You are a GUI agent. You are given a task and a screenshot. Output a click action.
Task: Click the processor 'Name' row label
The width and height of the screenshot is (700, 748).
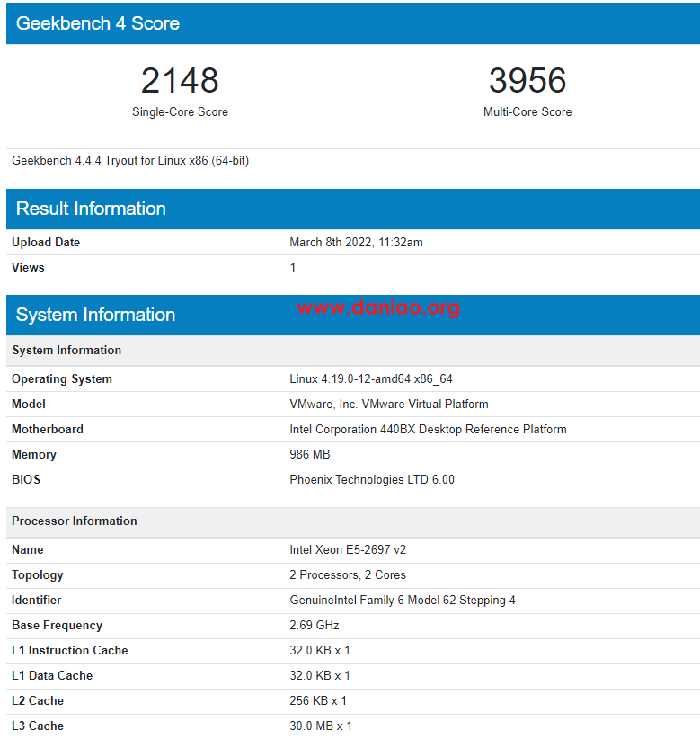click(x=28, y=549)
